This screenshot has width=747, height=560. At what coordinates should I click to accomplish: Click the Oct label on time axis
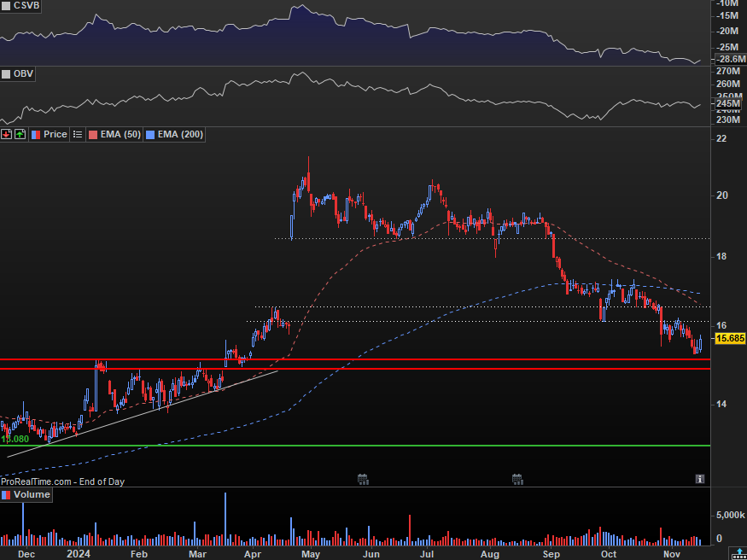coord(608,554)
